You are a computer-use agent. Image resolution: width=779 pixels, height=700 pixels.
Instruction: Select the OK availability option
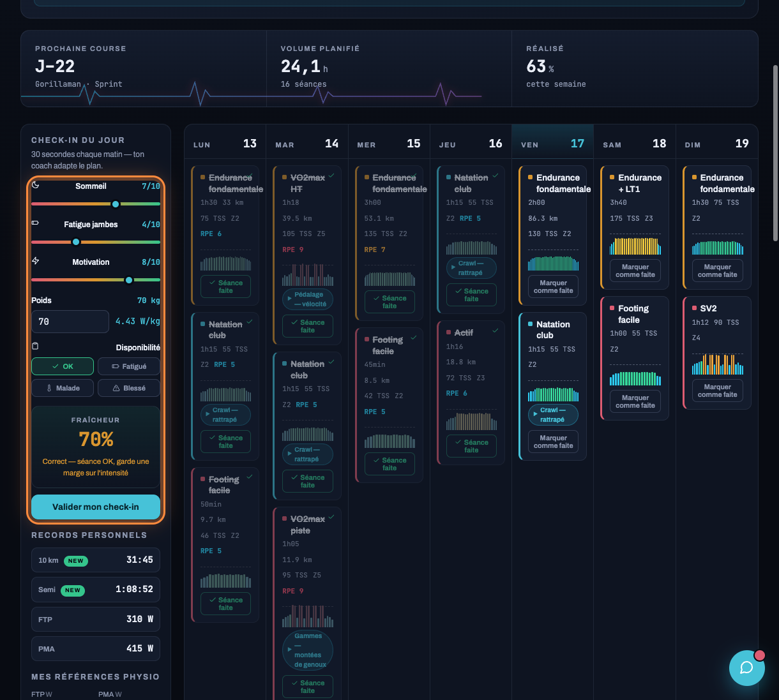tap(63, 366)
